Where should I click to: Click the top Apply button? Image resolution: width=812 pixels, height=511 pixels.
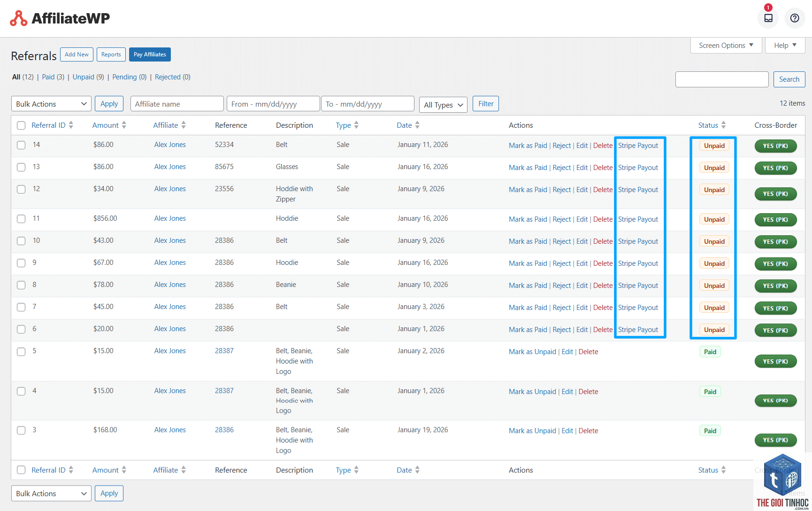109,104
